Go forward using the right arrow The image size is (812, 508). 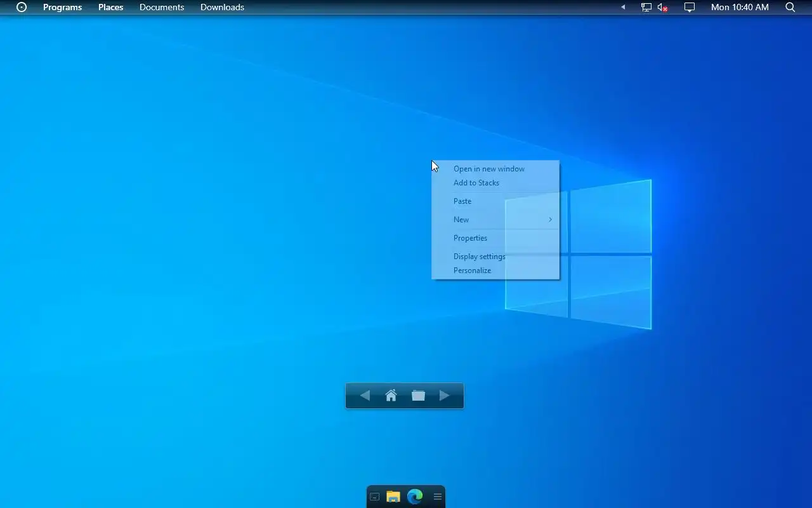coord(445,396)
